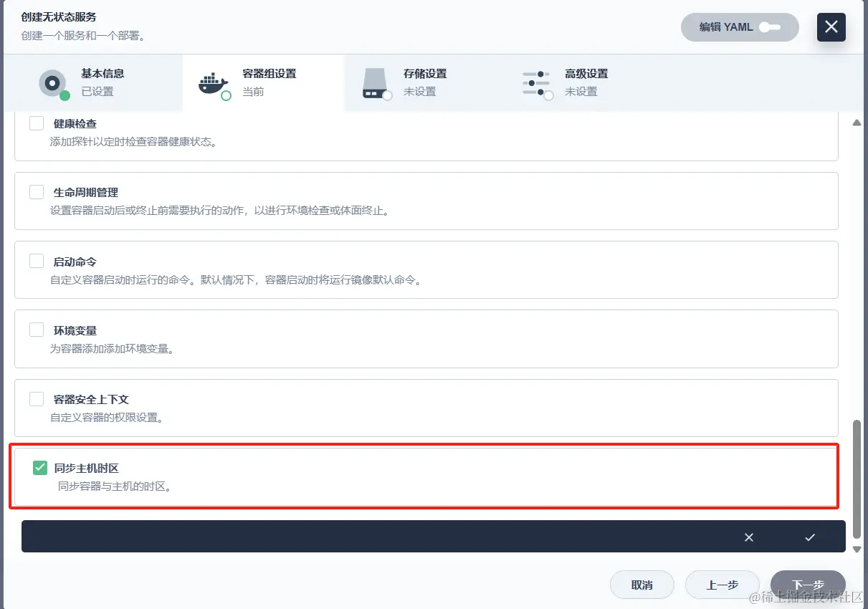This screenshot has width=868, height=609.
Task: Click the vertical scrollbar thumb
Action: point(857,479)
